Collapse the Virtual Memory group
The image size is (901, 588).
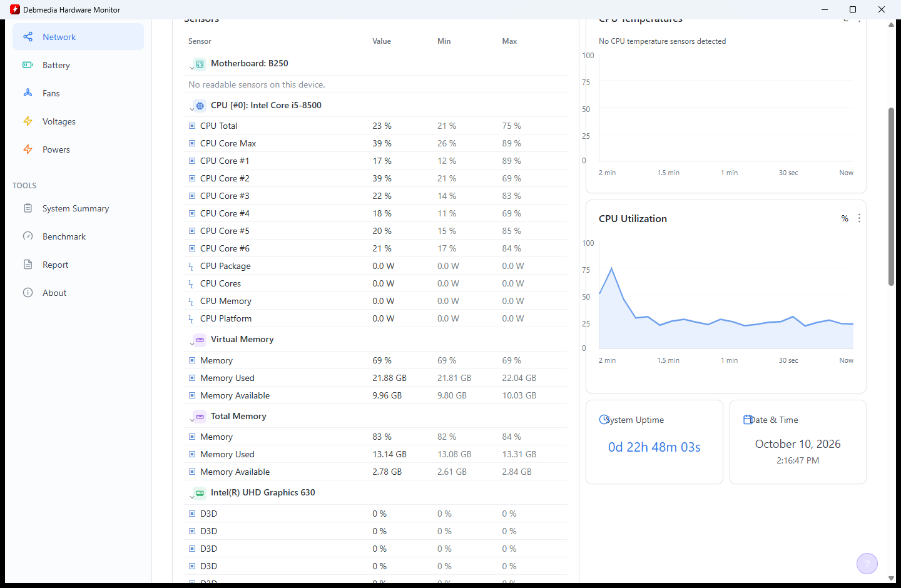[x=191, y=343]
